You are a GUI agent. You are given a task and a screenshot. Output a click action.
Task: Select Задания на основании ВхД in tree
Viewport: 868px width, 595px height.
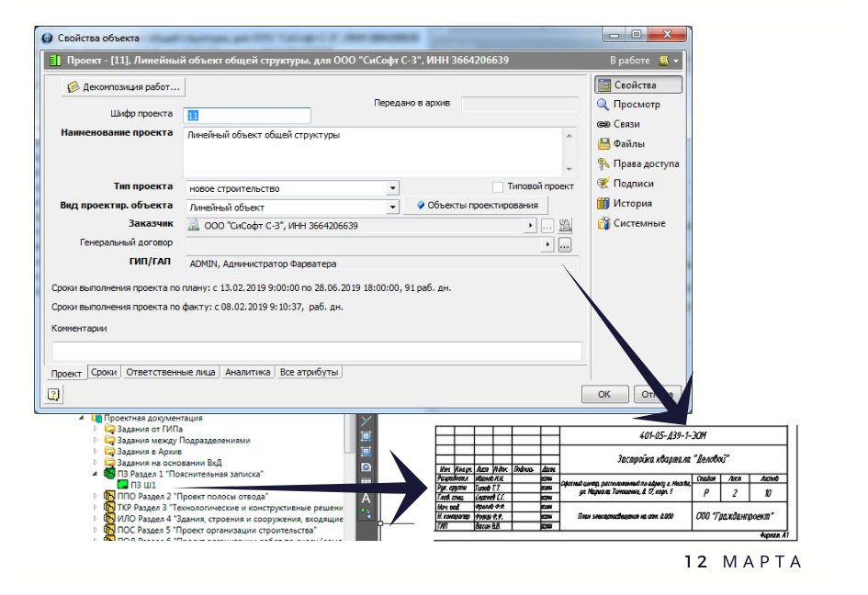[x=169, y=463]
